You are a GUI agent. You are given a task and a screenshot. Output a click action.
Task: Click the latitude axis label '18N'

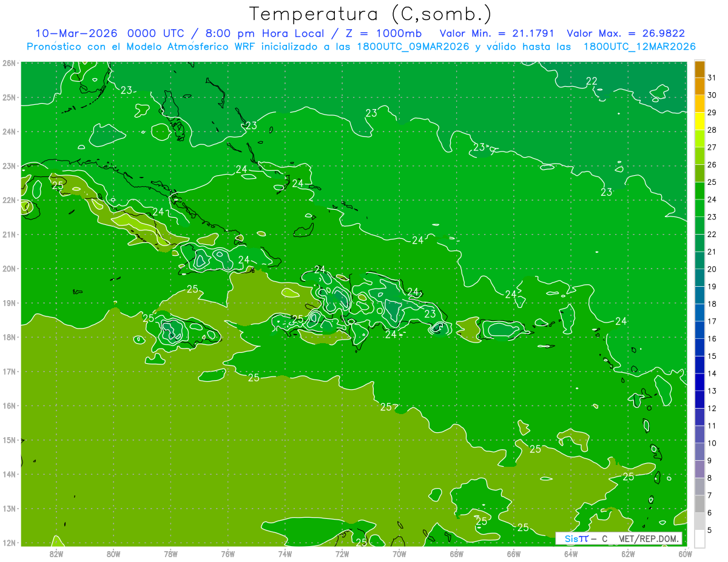(x=9, y=337)
